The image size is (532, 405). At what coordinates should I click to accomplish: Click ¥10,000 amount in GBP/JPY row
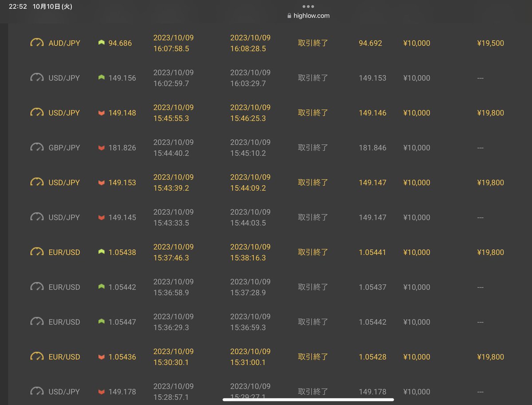[417, 148]
